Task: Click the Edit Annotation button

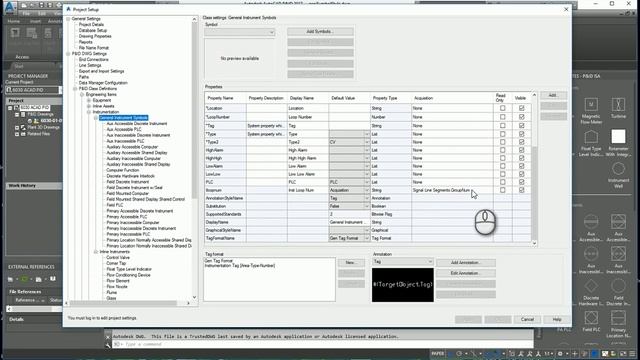Action: [466, 273]
